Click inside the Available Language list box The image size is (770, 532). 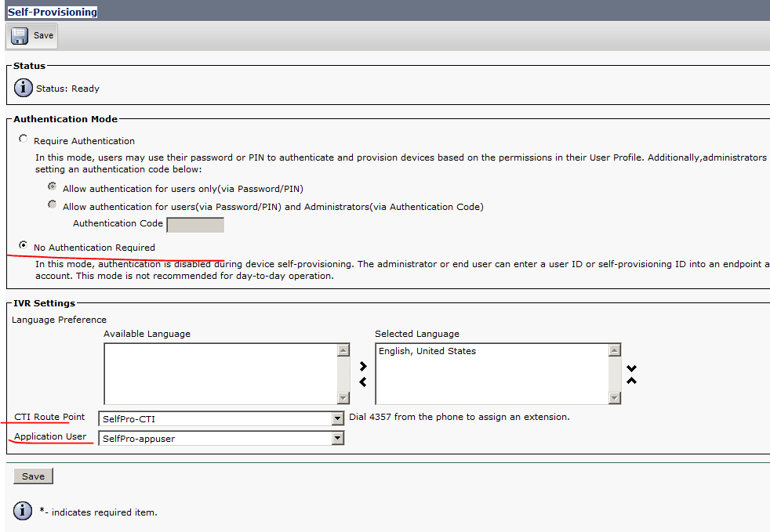(x=221, y=374)
